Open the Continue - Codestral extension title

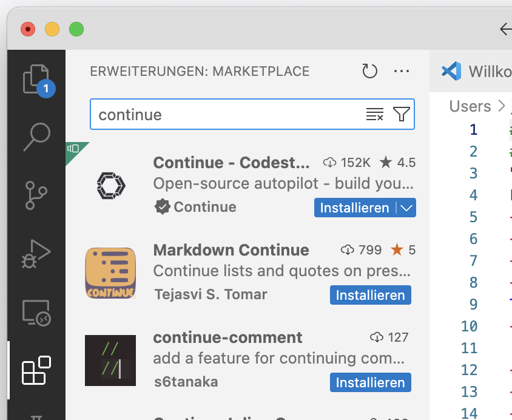[232, 163]
